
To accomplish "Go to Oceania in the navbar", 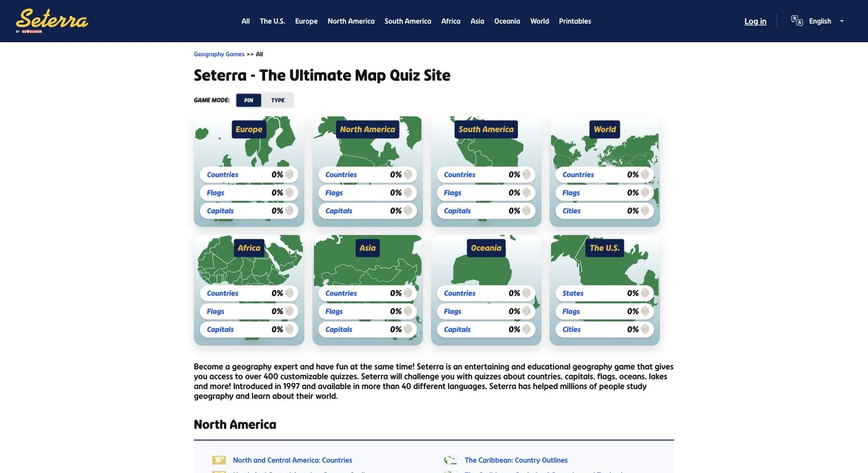I will click(507, 21).
